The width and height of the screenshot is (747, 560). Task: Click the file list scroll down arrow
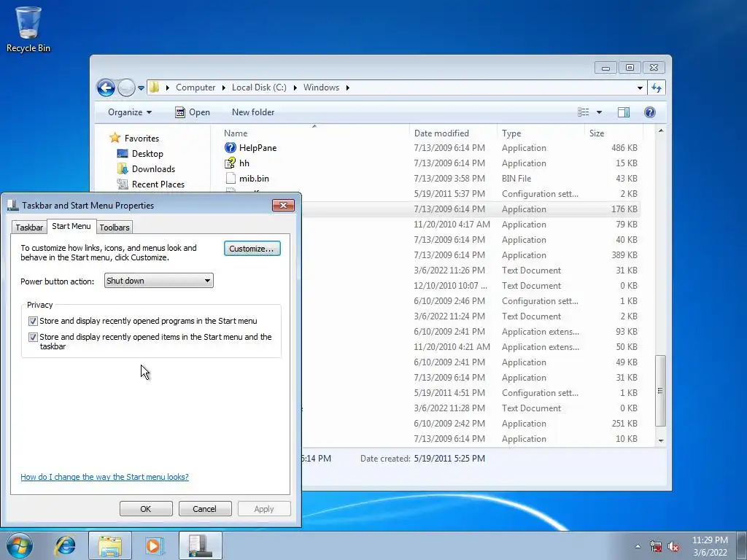pyautogui.click(x=661, y=440)
